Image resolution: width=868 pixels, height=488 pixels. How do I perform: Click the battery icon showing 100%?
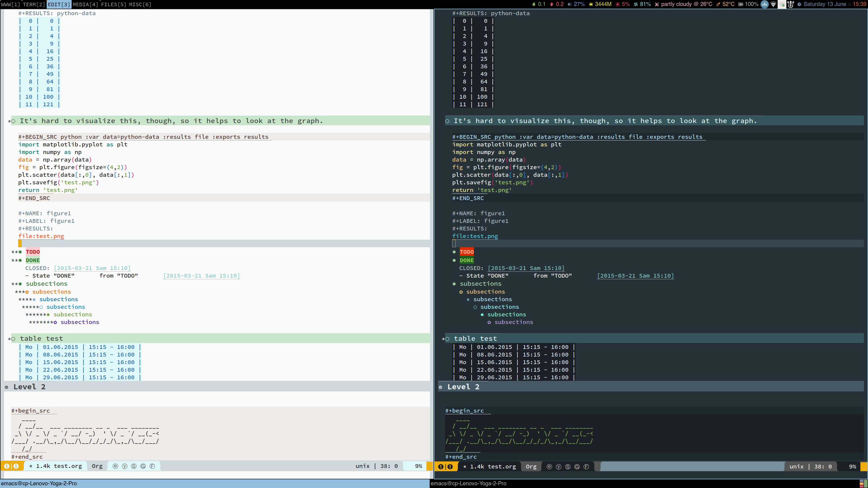coord(741,4)
